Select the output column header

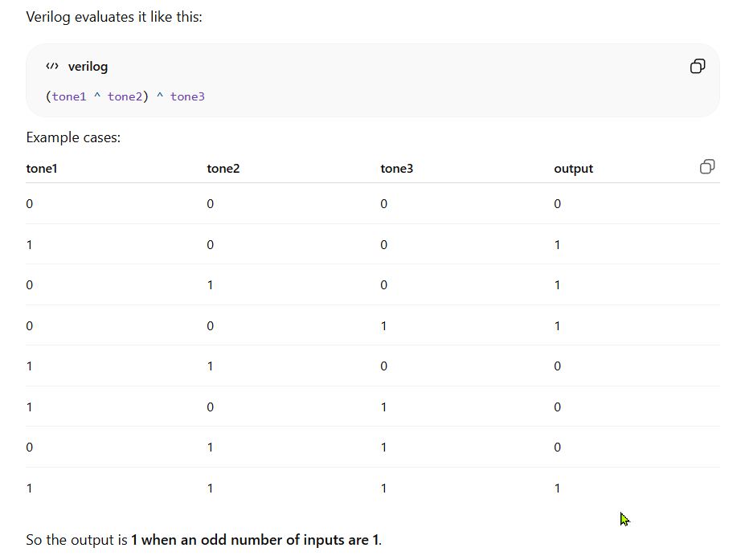(x=573, y=169)
